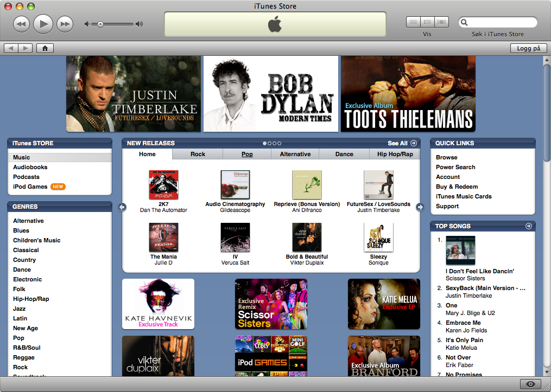Open Buy & Redeem in Quick Links

click(x=457, y=187)
